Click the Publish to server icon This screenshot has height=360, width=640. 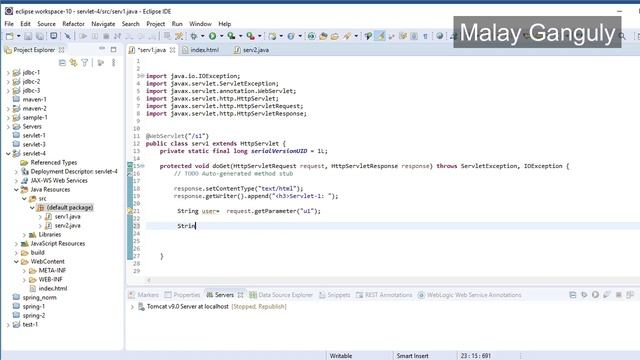[x=630, y=294]
